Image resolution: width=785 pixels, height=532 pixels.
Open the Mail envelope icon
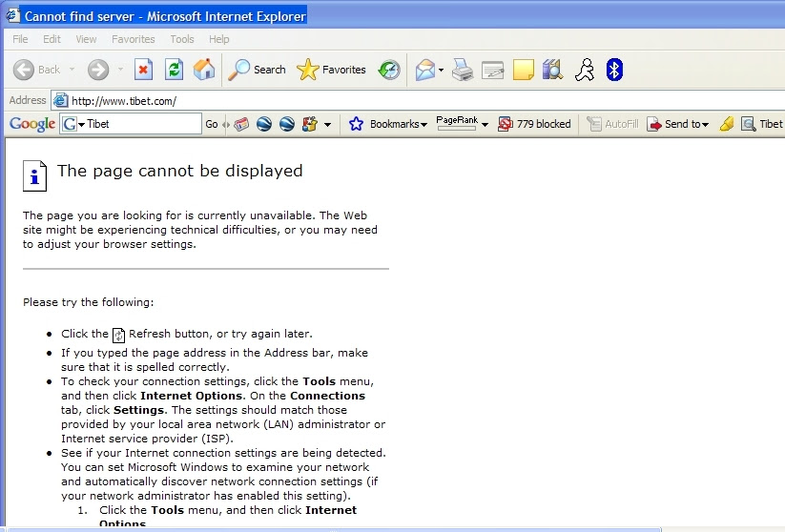coord(425,70)
